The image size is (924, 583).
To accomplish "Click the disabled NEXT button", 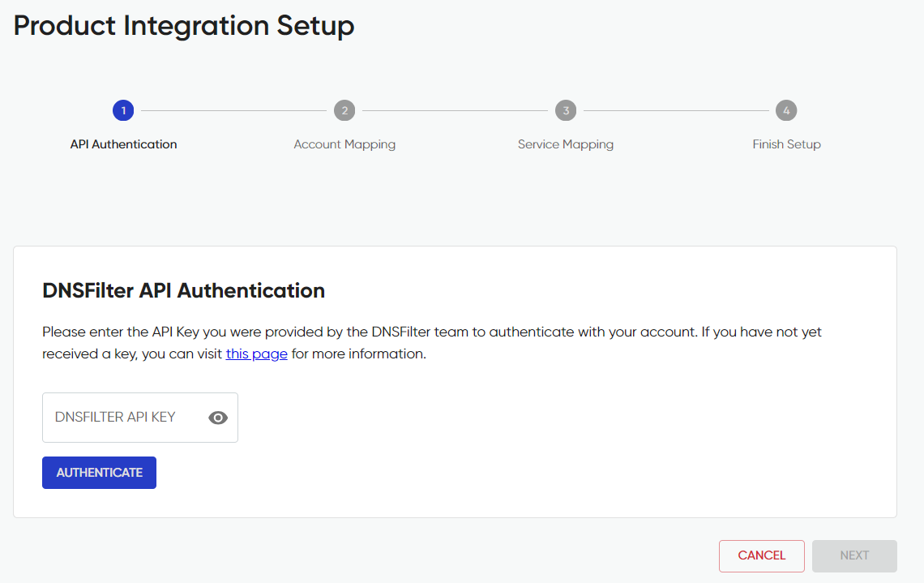I will (854, 555).
